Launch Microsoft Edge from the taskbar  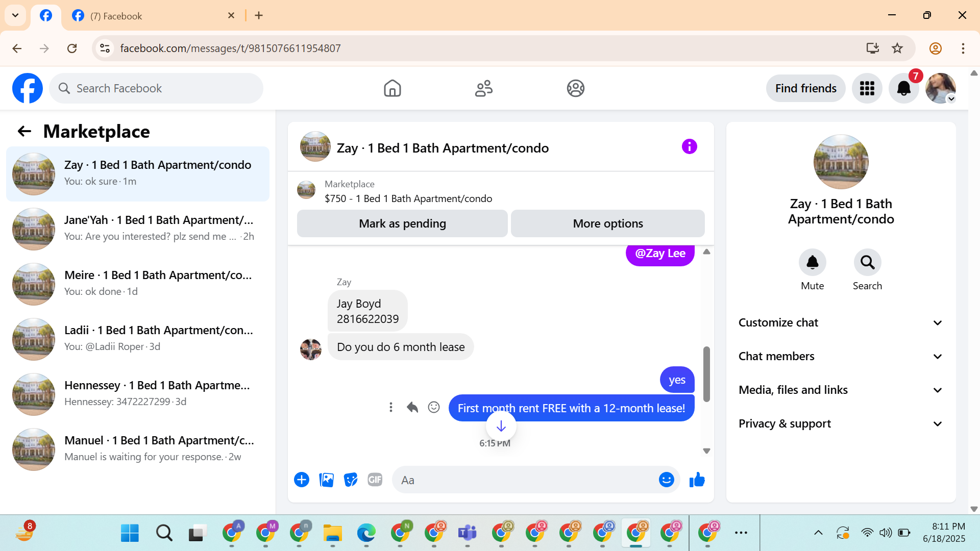(x=366, y=533)
